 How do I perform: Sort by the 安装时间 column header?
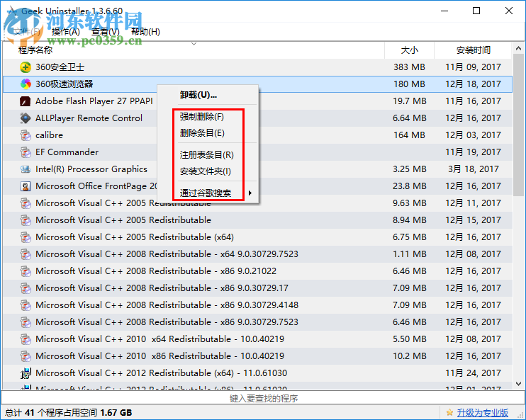474,50
